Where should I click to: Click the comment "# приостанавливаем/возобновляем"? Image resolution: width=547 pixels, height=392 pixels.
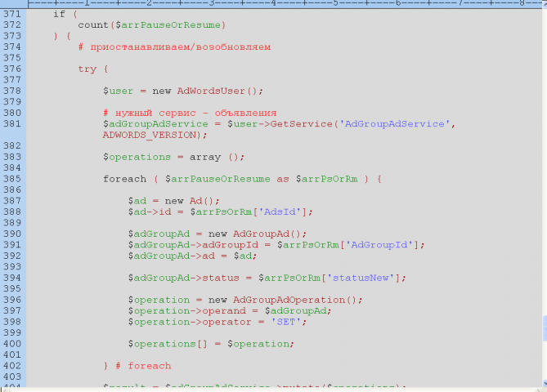(174, 47)
